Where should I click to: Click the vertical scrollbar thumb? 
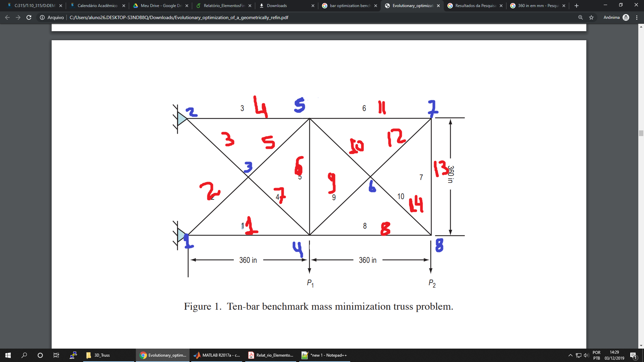(641, 133)
